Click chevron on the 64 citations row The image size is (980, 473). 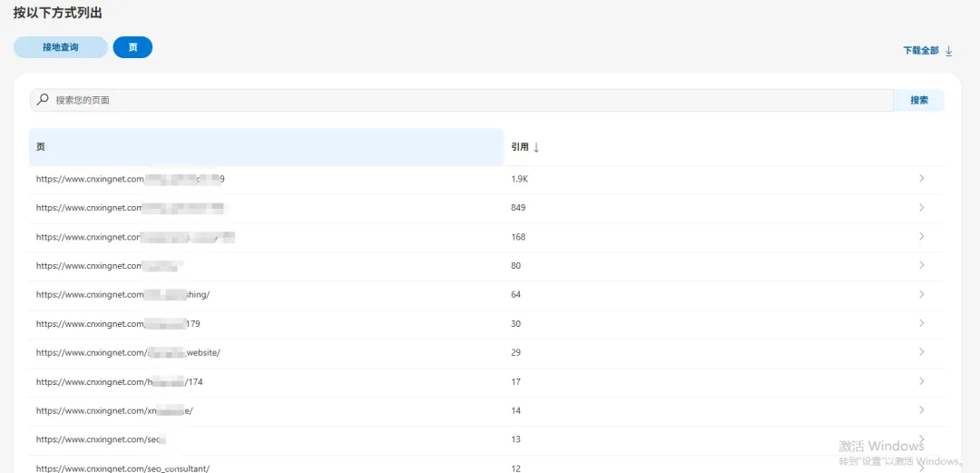click(921, 294)
